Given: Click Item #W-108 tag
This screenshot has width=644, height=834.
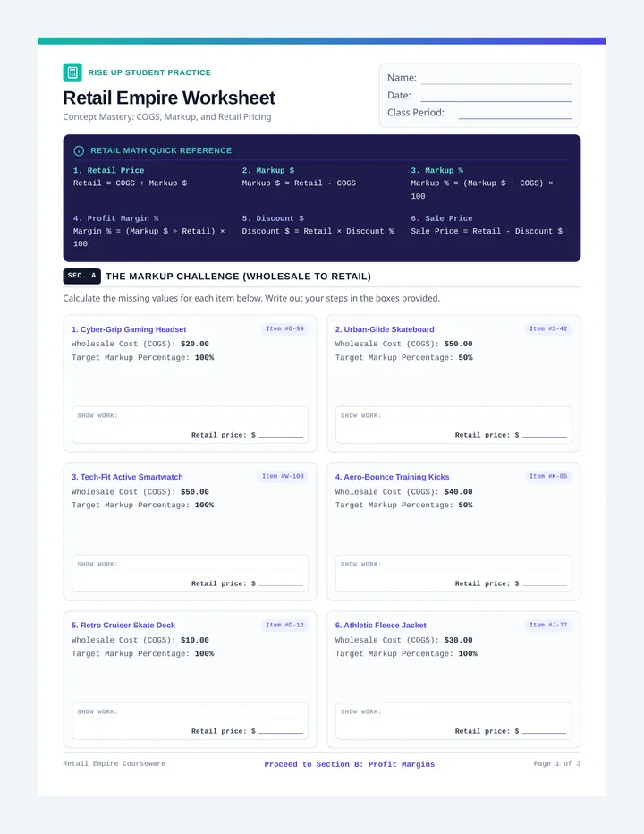Looking at the screenshot, I should click(x=283, y=476).
